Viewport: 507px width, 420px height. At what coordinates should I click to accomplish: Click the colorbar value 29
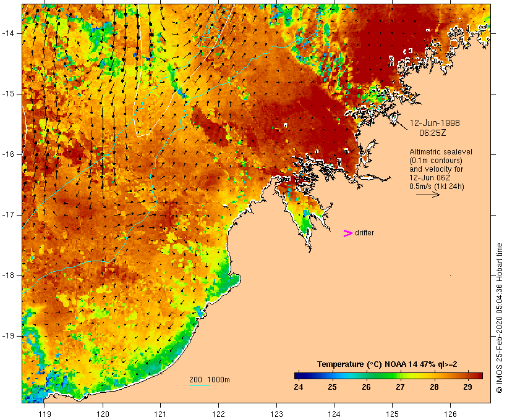click(x=467, y=387)
